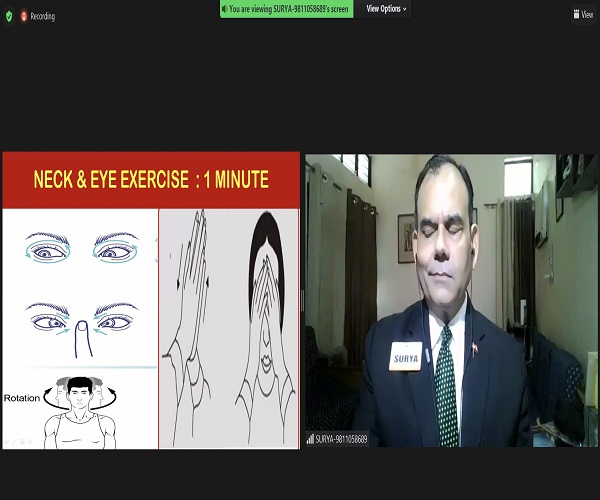600x500 pixels.
Task: Open the View Options dropdown
Action: (x=386, y=9)
